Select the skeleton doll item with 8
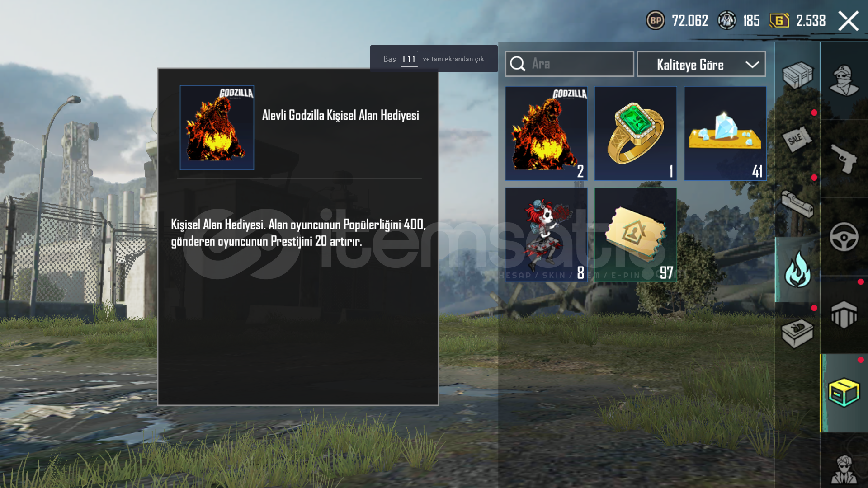The width and height of the screenshot is (868, 488). tap(546, 235)
